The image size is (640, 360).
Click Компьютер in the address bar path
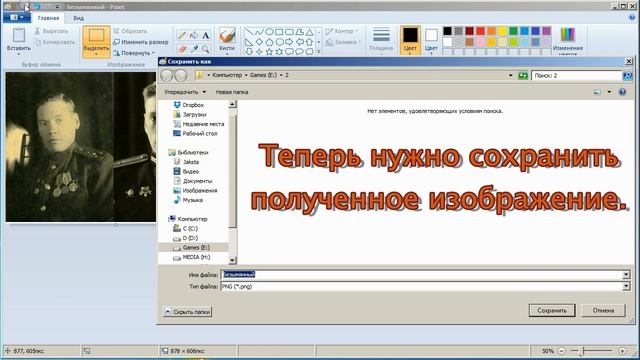[x=227, y=76]
